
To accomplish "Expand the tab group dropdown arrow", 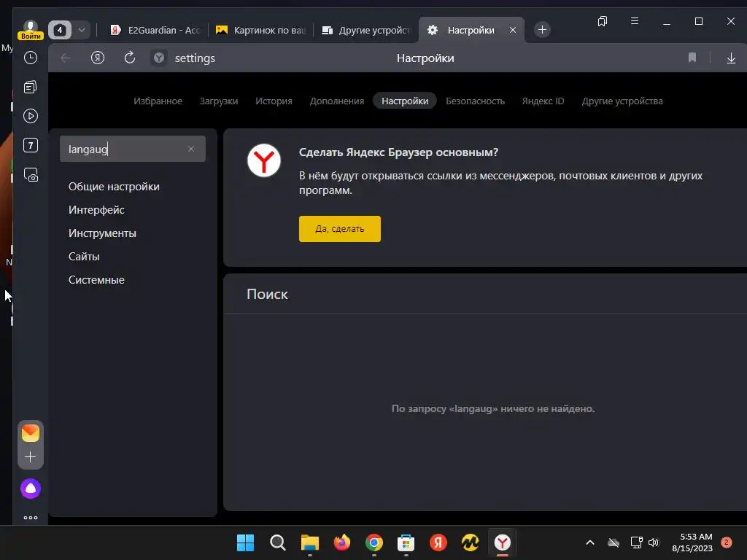I will tap(82, 30).
